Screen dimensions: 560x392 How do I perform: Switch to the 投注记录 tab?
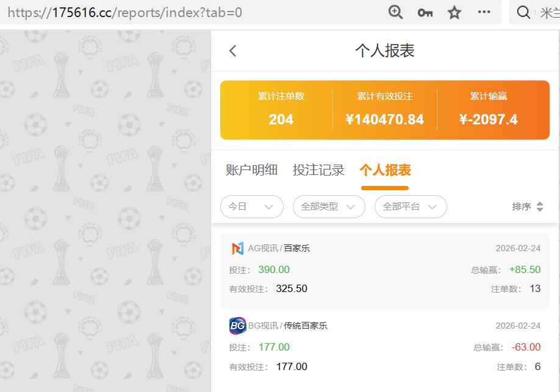point(318,171)
